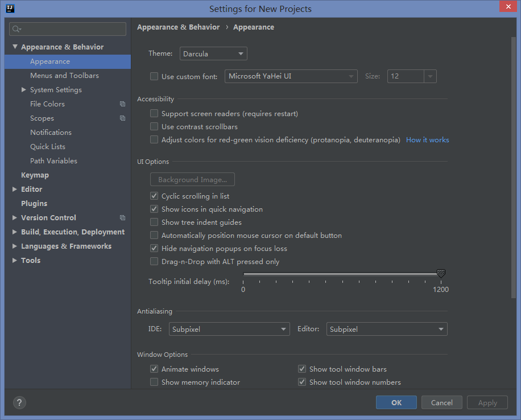The height and width of the screenshot is (420, 521).
Task: Click the search magnifier icon in settings search
Action: coord(16,29)
